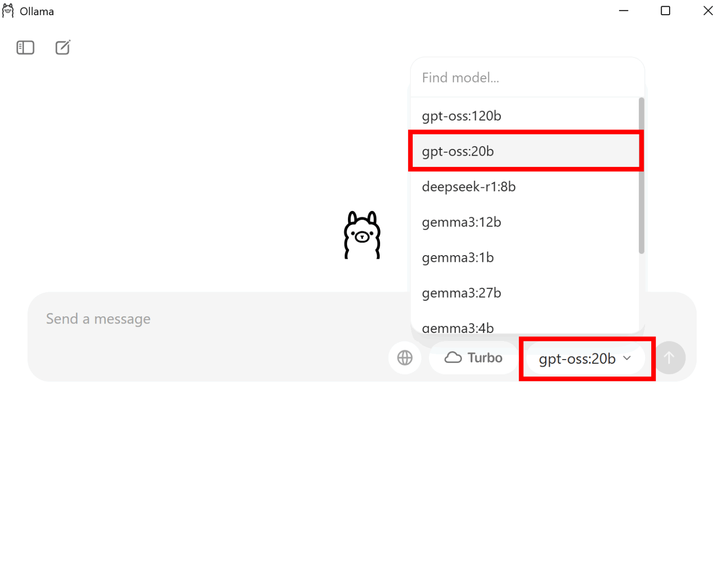The height and width of the screenshot is (572, 728).
Task: Expand the model selector near Turbo
Action: click(586, 359)
